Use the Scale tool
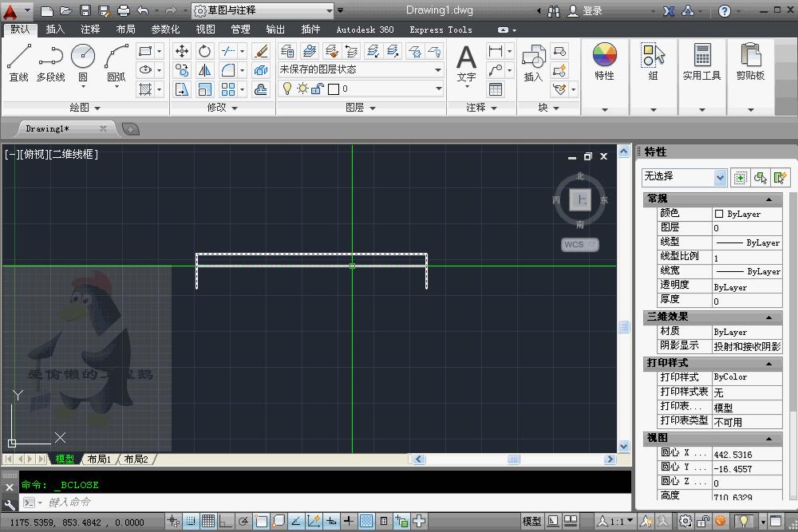Image resolution: width=798 pixels, height=532 pixels. [204, 89]
